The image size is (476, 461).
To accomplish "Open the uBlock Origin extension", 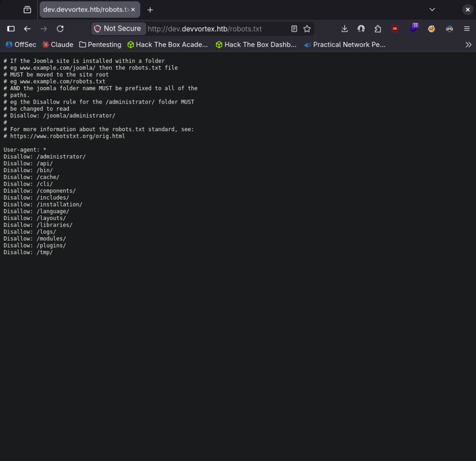I will (395, 29).
